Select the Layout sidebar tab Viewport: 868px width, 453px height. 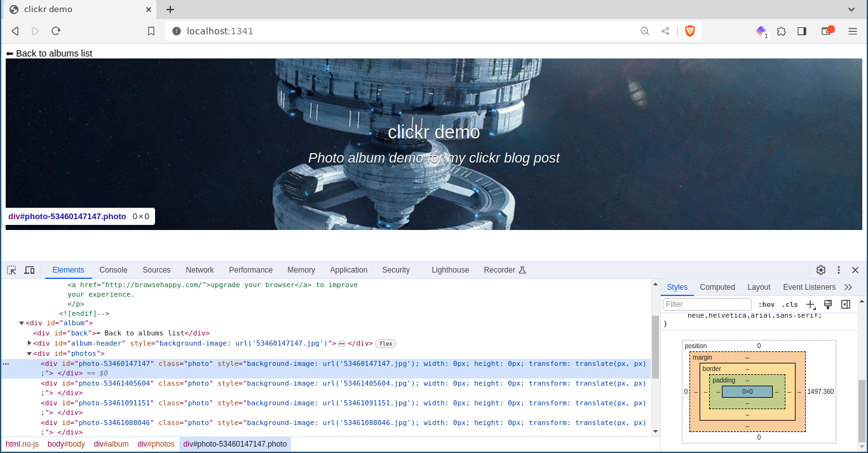coord(759,287)
